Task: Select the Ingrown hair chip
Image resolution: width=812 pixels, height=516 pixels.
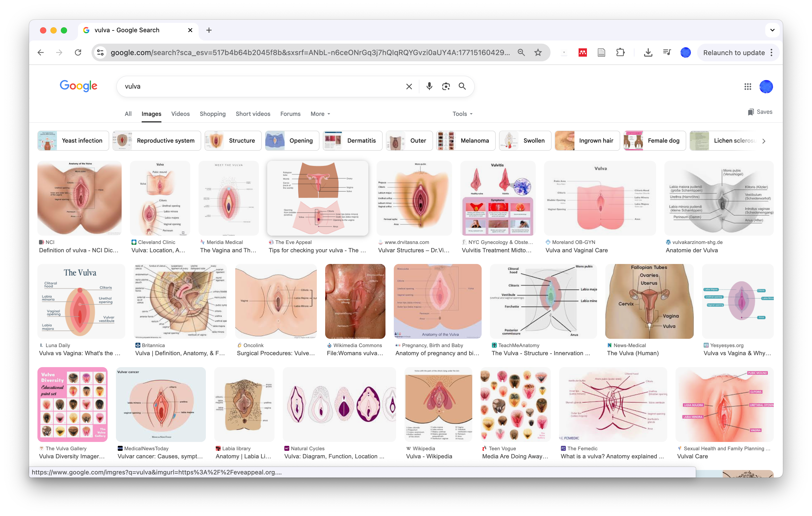Action: (x=587, y=141)
